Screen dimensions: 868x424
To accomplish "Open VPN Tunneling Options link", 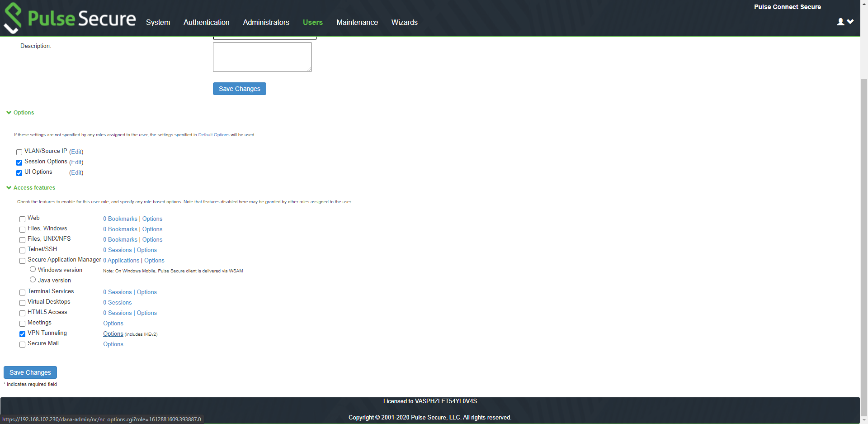I will (113, 334).
